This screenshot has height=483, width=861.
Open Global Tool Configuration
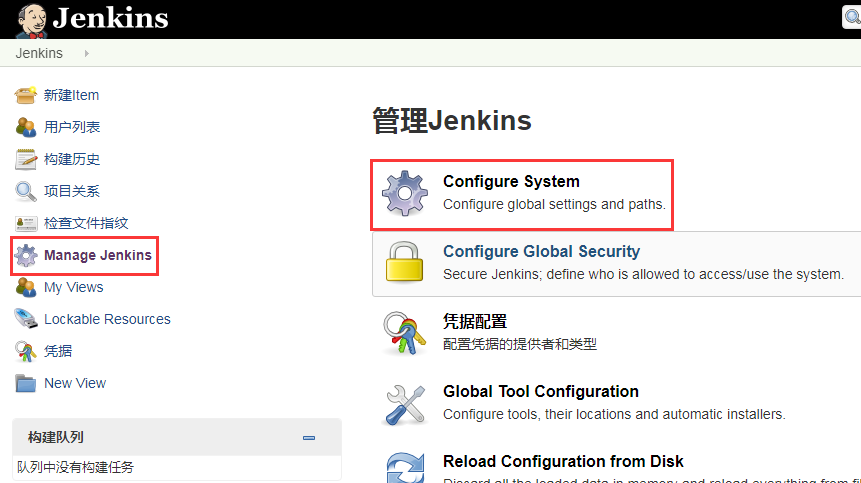point(541,391)
